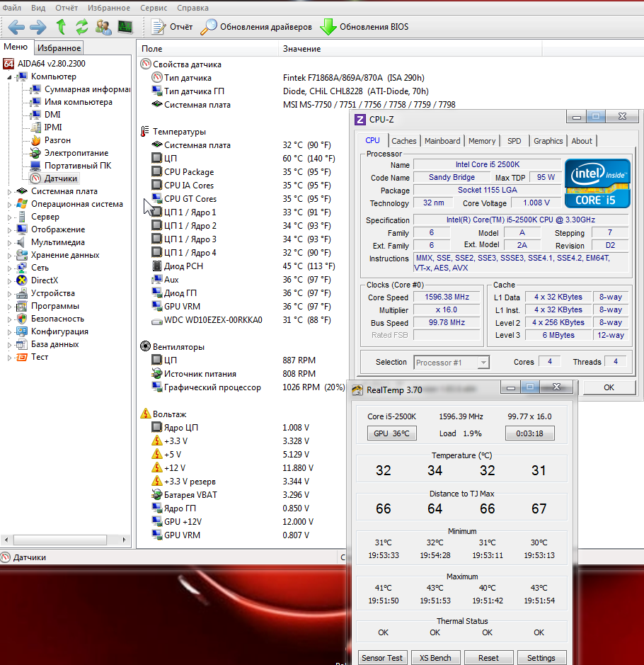
Task: Expand the Хранение данных tree node
Action: click(10, 255)
